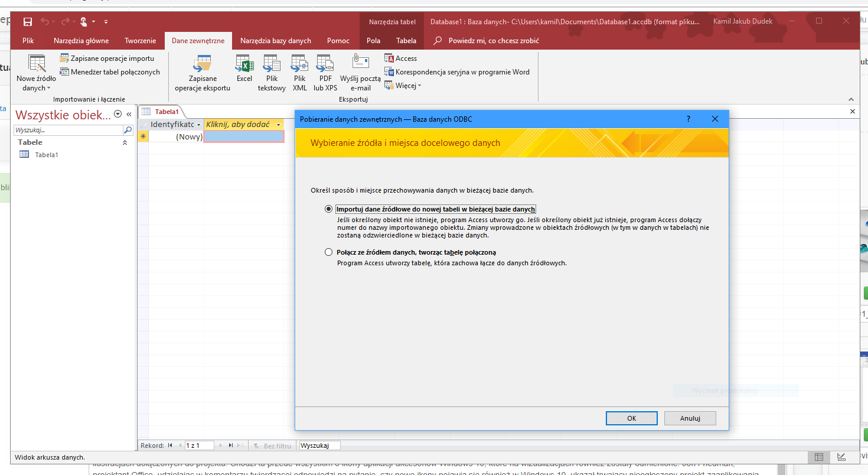The height and width of the screenshot is (475, 868).
Task: Click the Undo arrow icon
Action: [45, 22]
